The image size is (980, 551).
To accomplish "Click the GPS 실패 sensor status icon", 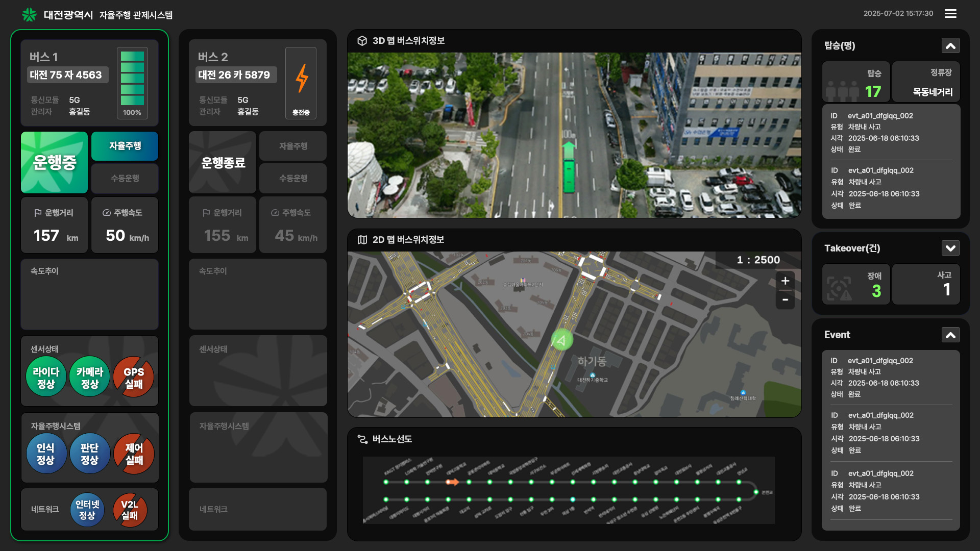I will 134,378.
